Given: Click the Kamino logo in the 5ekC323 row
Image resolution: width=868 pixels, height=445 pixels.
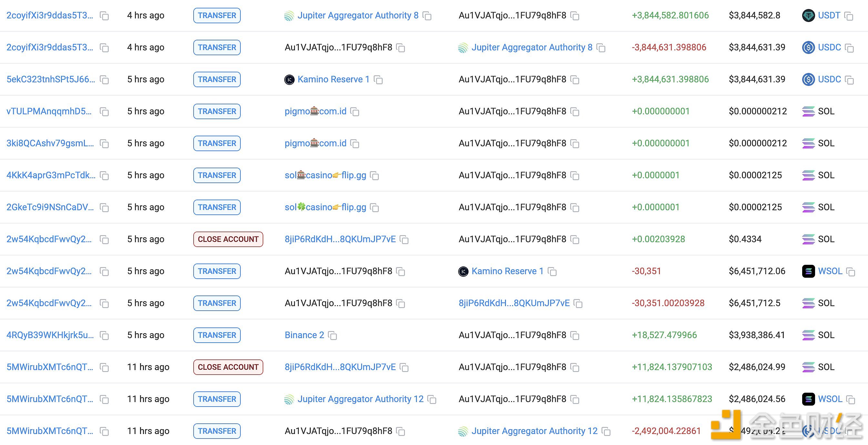Looking at the screenshot, I should 289,79.
